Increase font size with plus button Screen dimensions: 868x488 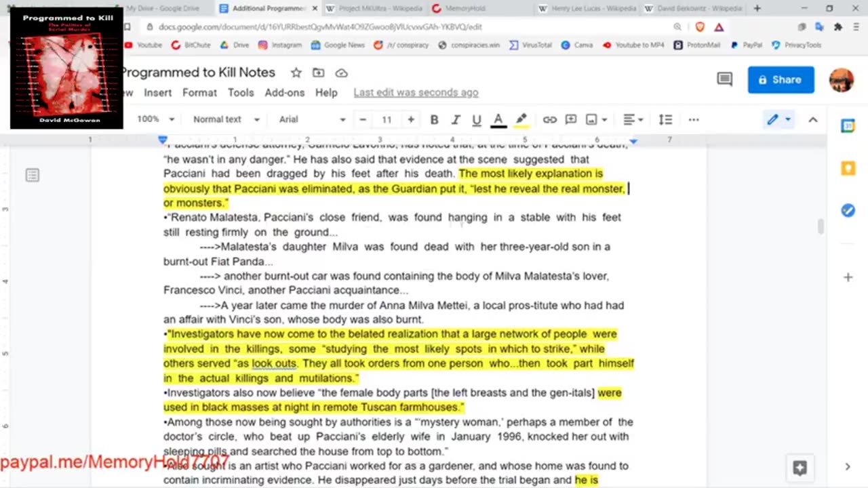point(411,119)
